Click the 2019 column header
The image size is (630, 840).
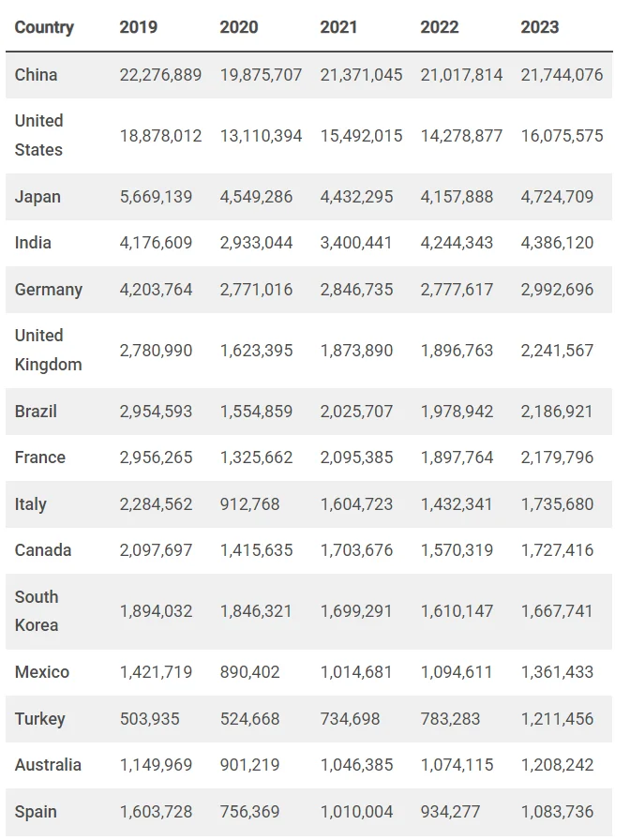(x=139, y=27)
